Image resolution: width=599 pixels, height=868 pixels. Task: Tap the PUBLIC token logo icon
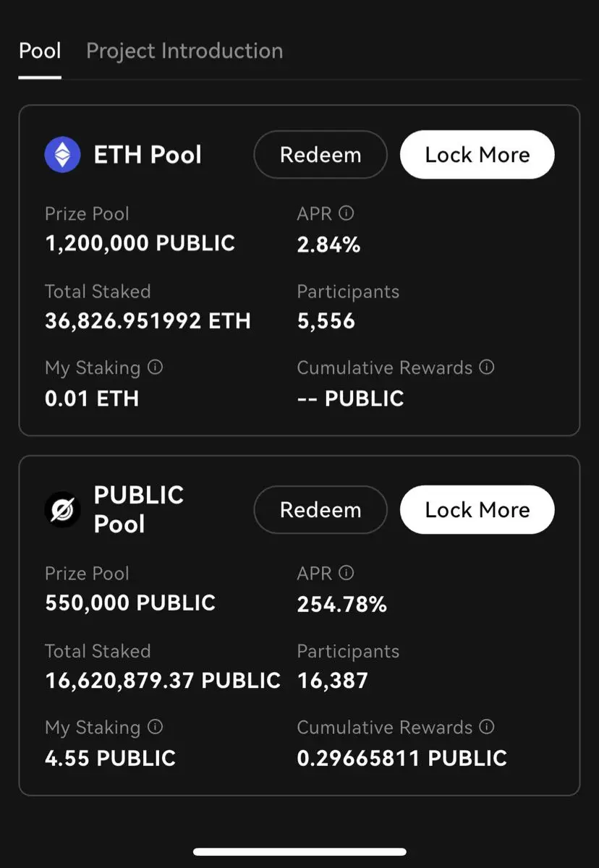click(63, 510)
